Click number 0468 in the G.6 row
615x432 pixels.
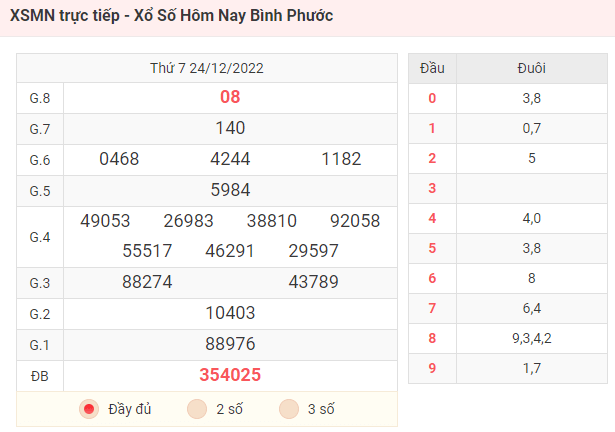point(119,159)
